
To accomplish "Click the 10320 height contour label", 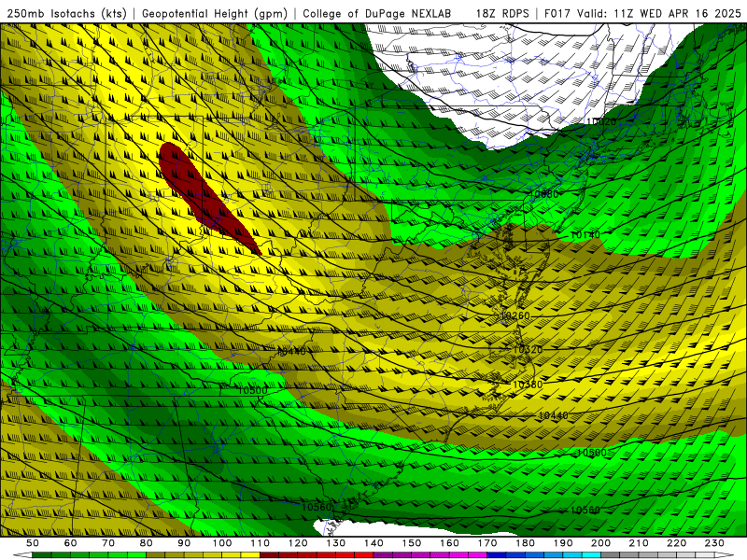I will 528,349.
